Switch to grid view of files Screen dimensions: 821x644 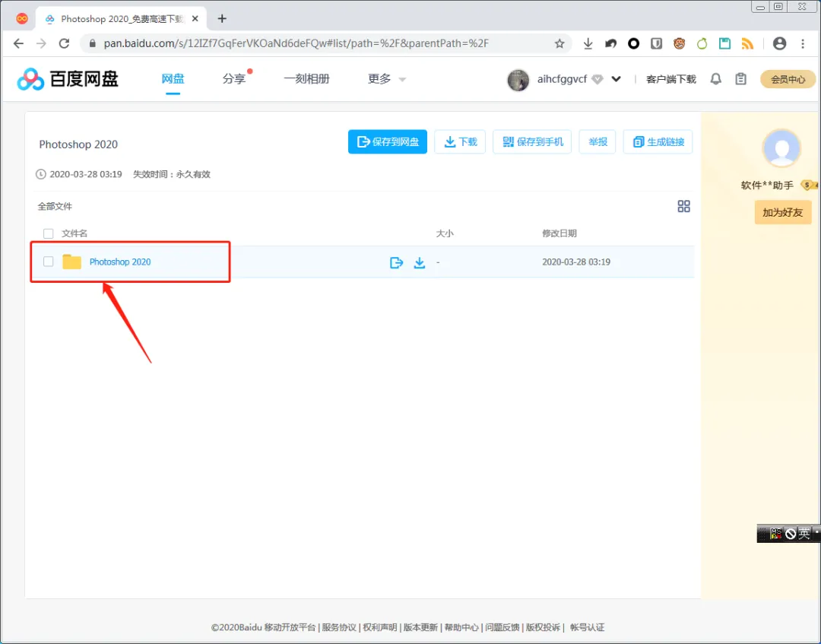click(x=684, y=206)
